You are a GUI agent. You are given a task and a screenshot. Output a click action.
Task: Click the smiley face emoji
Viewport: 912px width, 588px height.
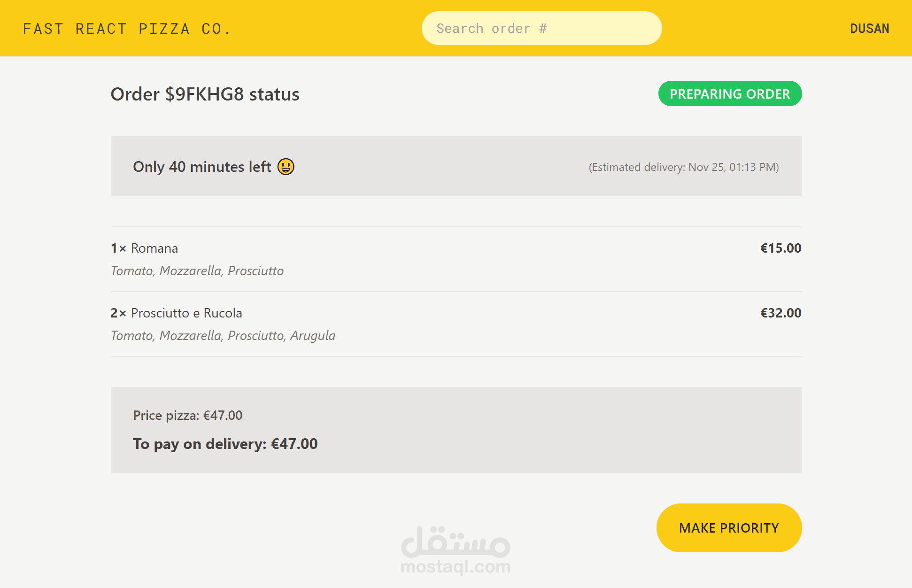pyautogui.click(x=286, y=167)
